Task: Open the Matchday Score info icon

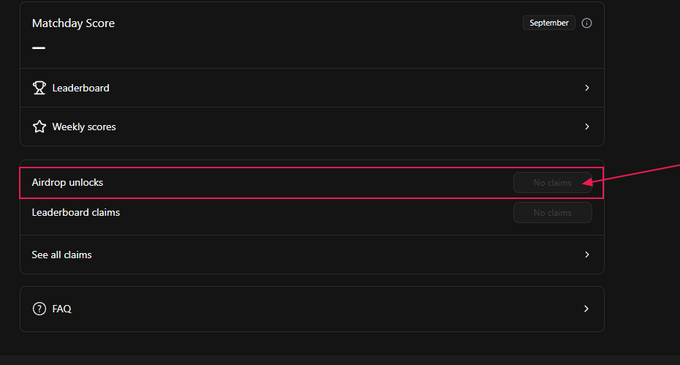Action: [586, 23]
